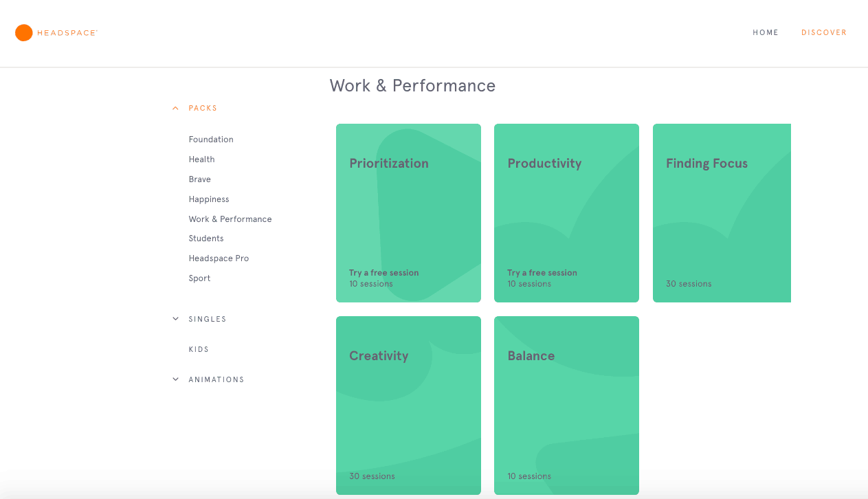Image resolution: width=868 pixels, height=499 pixels.
Task: Expand the Singles section chevron
Action: [x=175, y=319]
